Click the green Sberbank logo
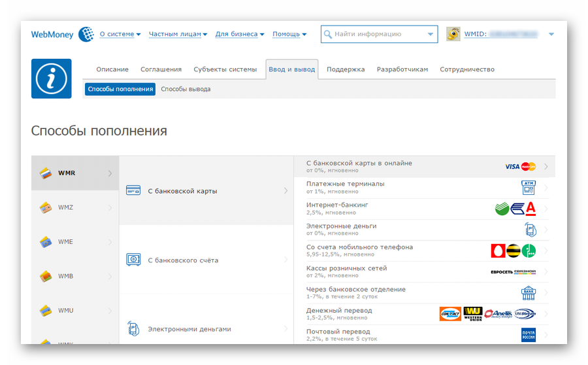Viewport: 588px width, 365px height. [502, 209]
